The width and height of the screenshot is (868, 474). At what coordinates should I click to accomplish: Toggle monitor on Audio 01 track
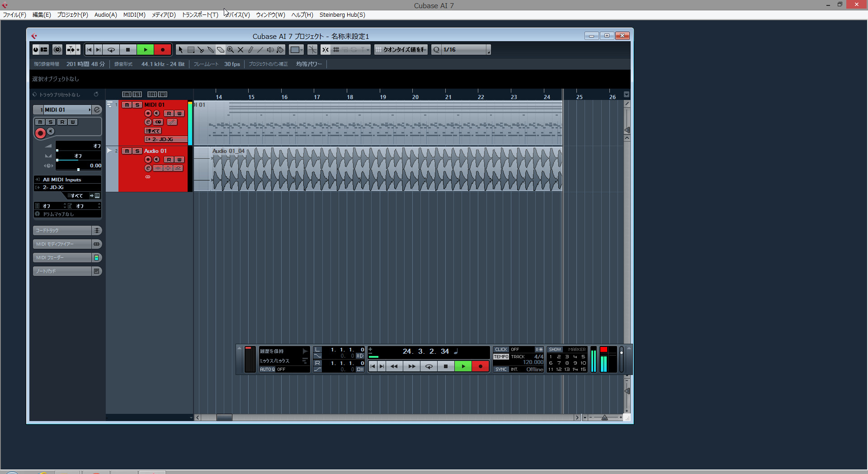click(156, 160)
